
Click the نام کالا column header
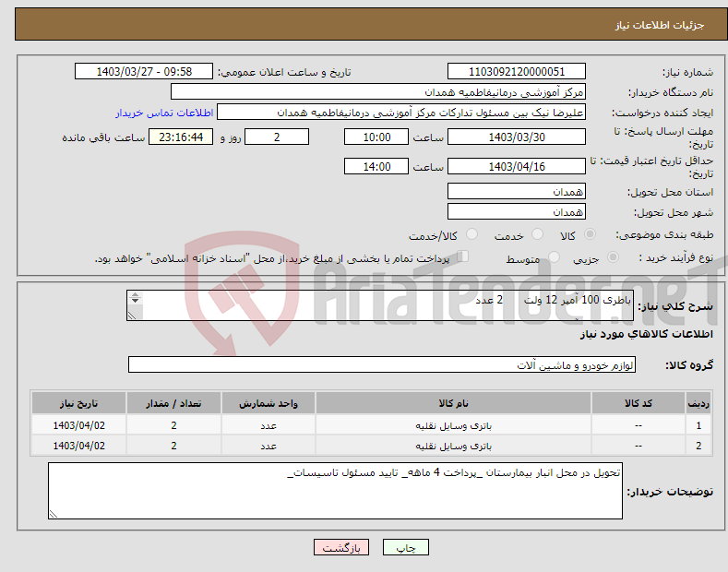[x=453, y=403]
